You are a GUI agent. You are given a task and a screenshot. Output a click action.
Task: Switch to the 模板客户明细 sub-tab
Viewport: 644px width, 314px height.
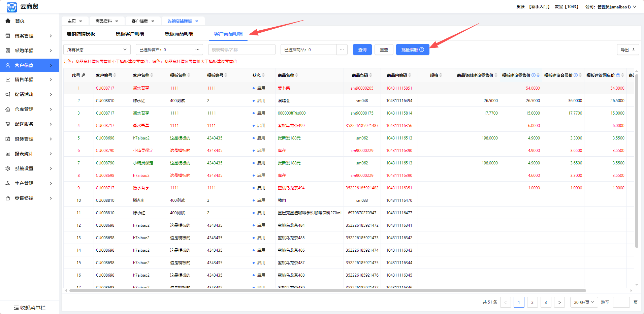(130, 34)
